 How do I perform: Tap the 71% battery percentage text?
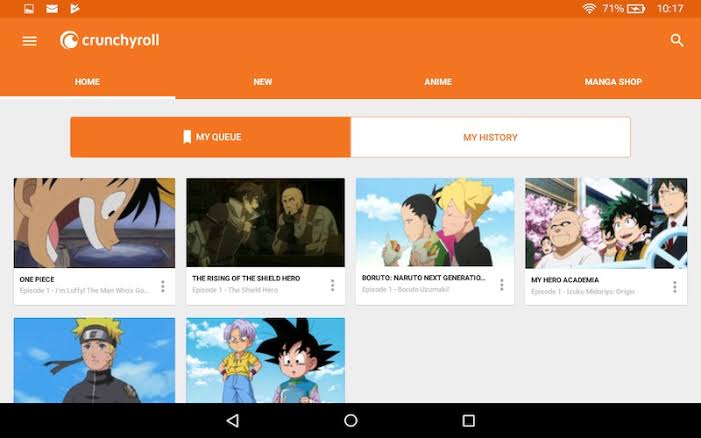(613, 8)
